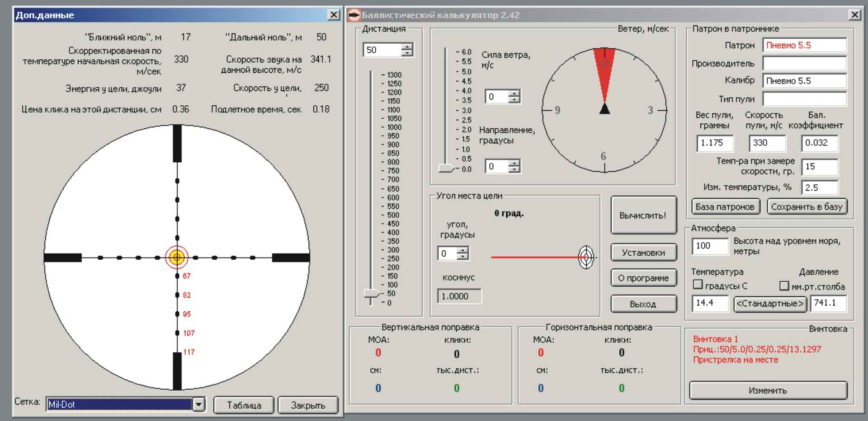Screen dimensions: 868x421
Task: Click the wind strength slider handle
Action: coord(446,168)
